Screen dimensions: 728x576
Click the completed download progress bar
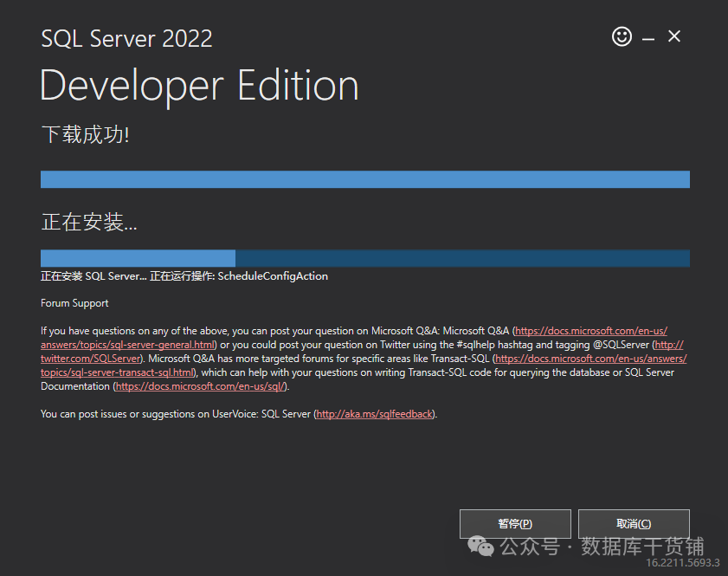365,179
